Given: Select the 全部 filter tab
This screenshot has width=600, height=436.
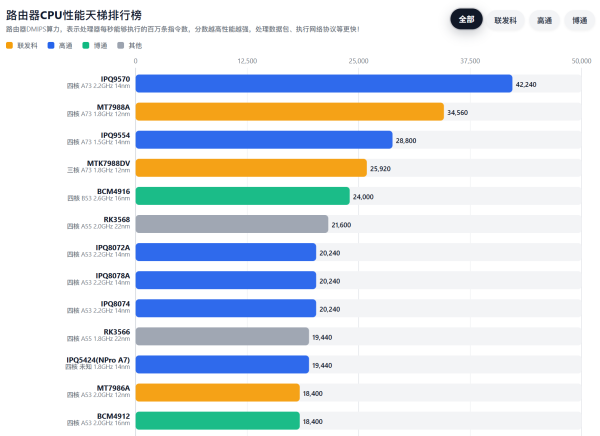Looking at the screenshot, I should [x=466, y=20].
